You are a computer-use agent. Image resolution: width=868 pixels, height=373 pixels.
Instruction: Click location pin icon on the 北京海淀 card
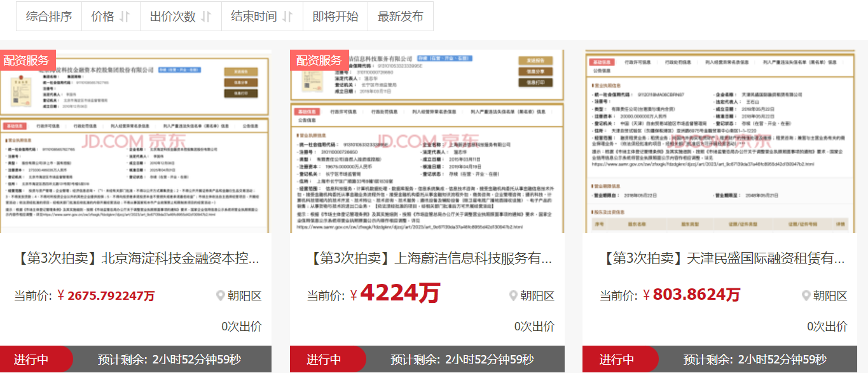tap(221, 296)
